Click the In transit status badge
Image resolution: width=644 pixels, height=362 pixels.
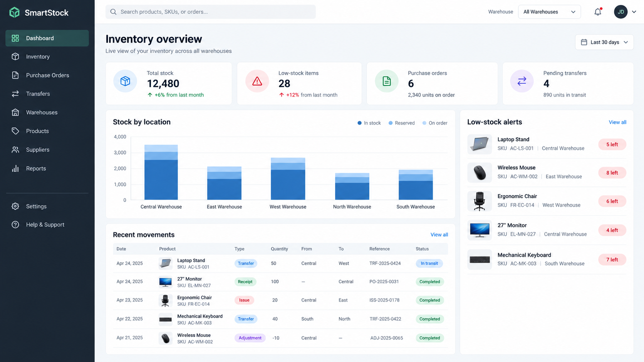(429, 264)
